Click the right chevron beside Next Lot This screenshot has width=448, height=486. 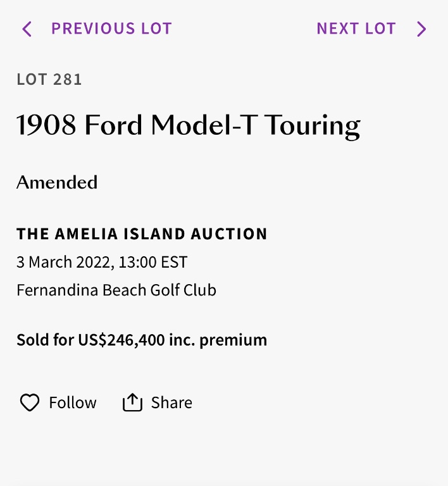(x=421, y=29)
